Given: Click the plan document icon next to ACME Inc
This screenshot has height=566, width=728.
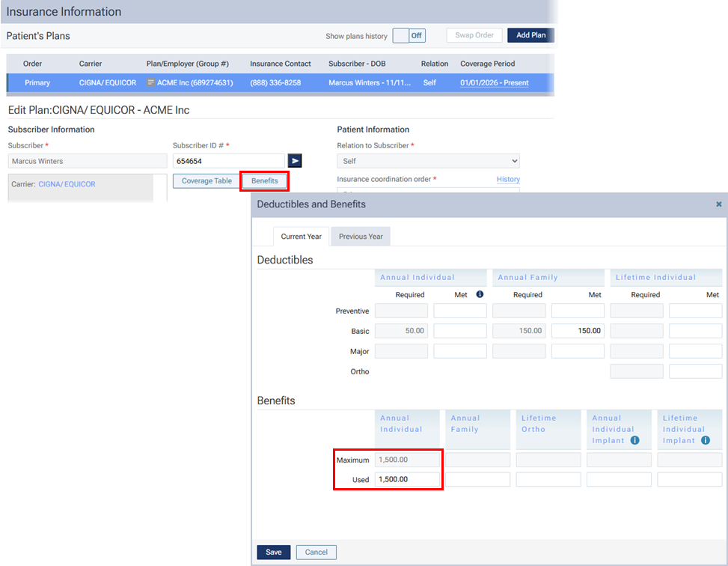Looking at the screenshot, I should point(151,82).
